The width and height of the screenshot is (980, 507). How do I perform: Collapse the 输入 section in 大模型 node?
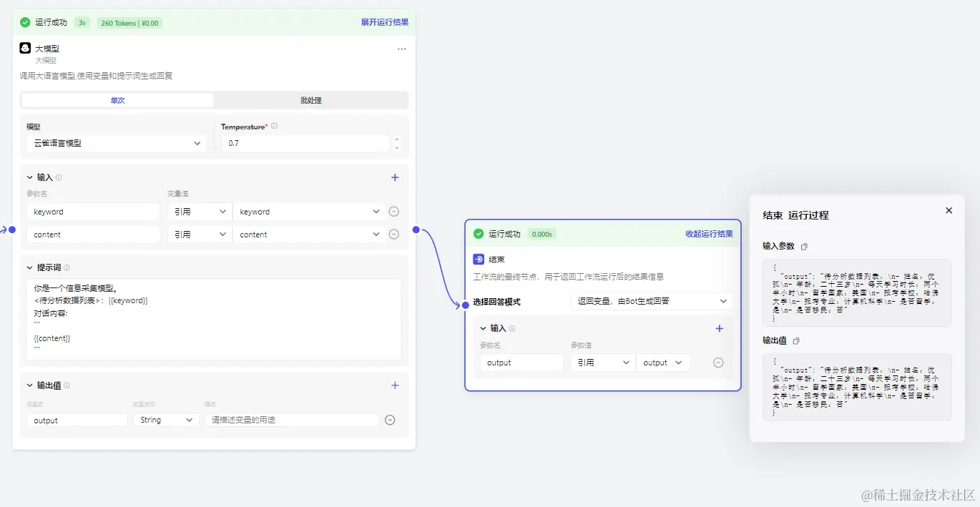point(30,177)
